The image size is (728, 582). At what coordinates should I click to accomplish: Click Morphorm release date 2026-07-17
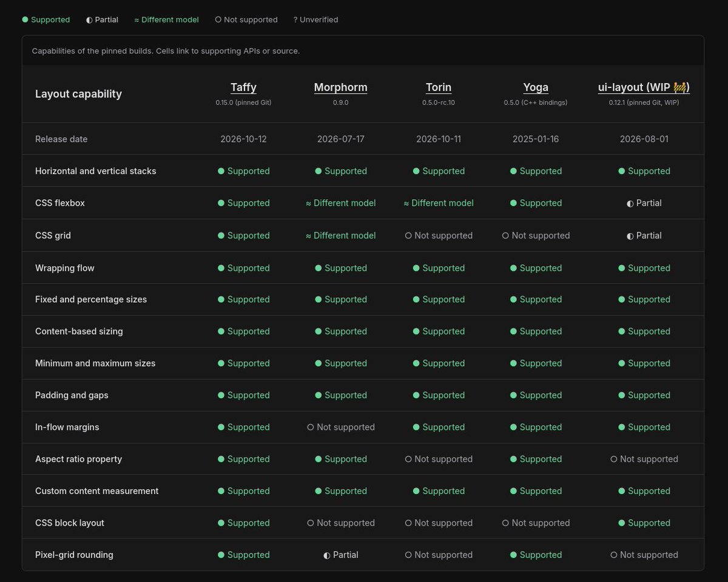point(340,139)
